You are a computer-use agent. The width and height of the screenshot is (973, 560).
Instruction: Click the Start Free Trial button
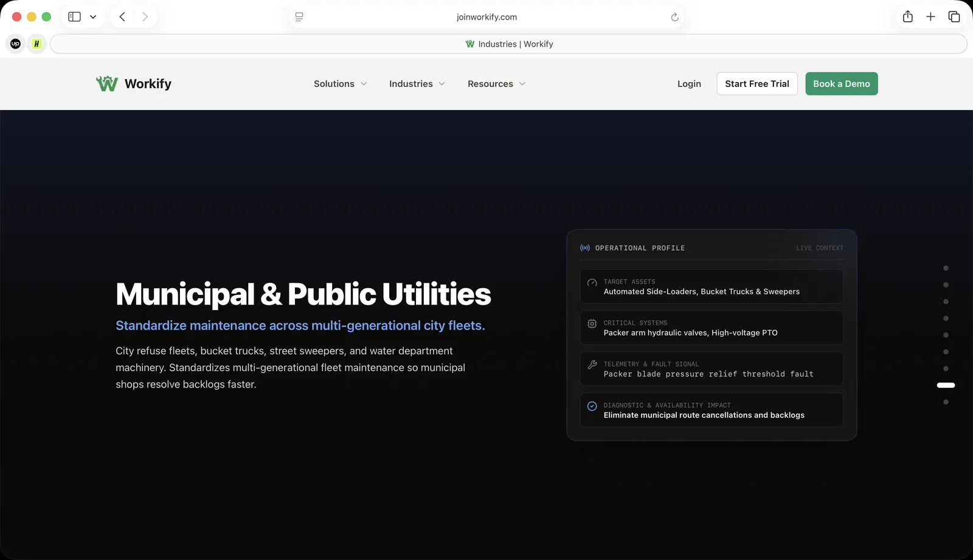(x=757, y=84)
